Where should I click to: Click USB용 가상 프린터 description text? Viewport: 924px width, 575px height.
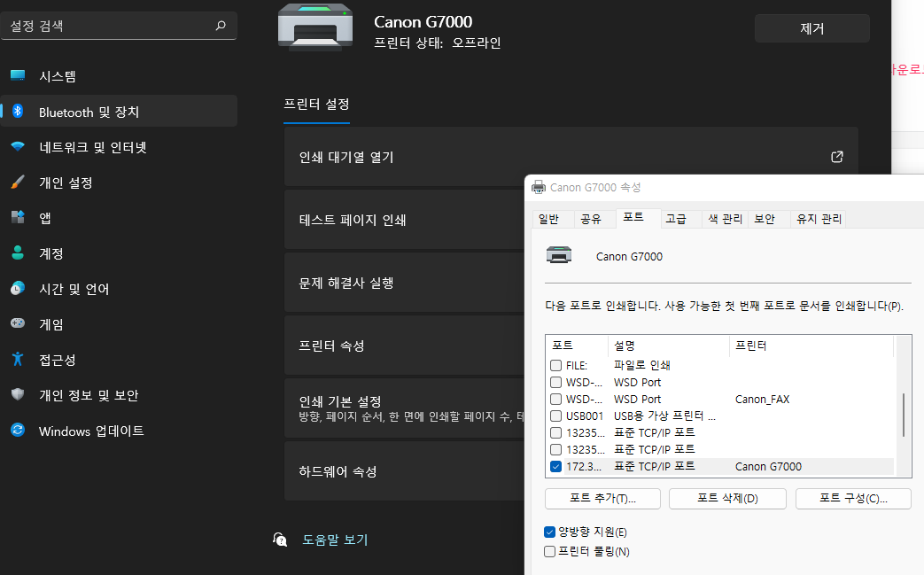click(664, 416)
